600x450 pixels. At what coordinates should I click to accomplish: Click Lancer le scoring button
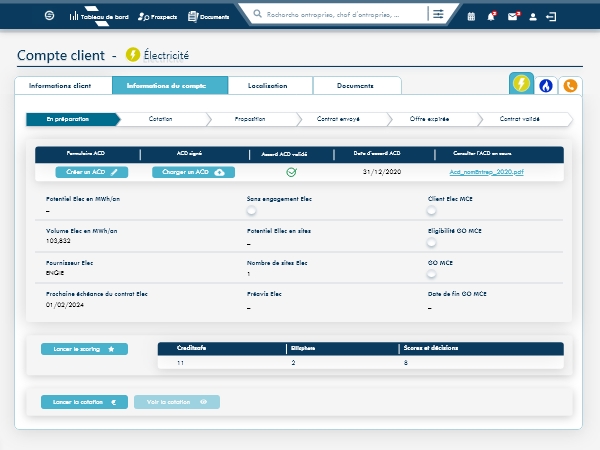[x=84, y=349]
